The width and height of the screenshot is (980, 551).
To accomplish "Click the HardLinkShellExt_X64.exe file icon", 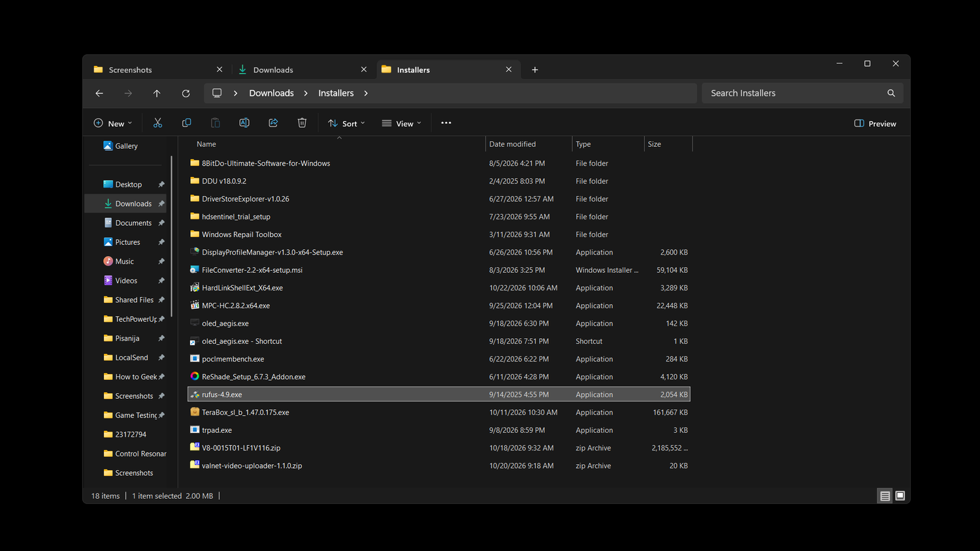I will coord(195,287).
